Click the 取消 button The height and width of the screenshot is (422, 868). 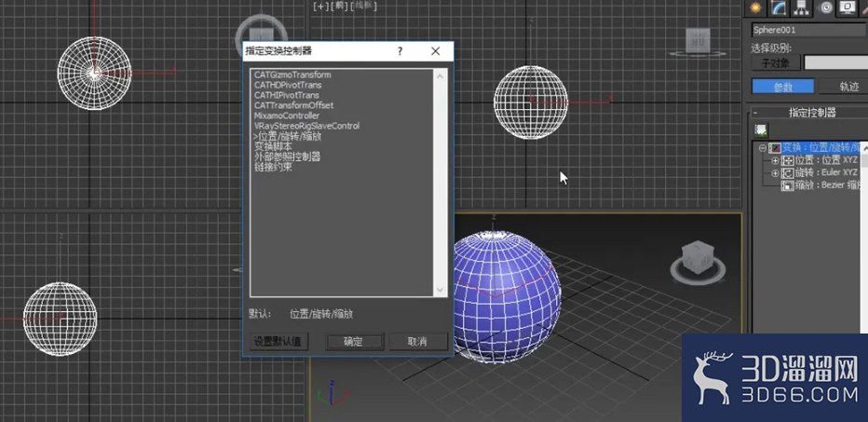[417, 342]
